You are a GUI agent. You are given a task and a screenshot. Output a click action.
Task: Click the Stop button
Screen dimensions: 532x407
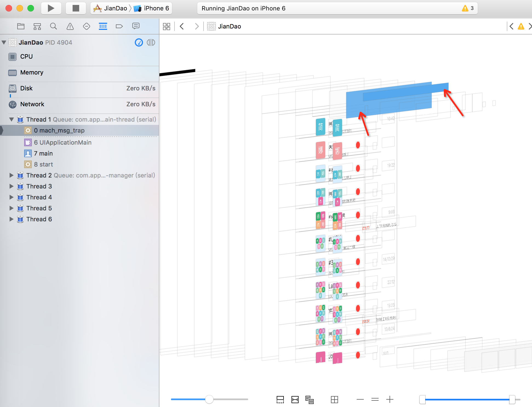tap(76, 8)
